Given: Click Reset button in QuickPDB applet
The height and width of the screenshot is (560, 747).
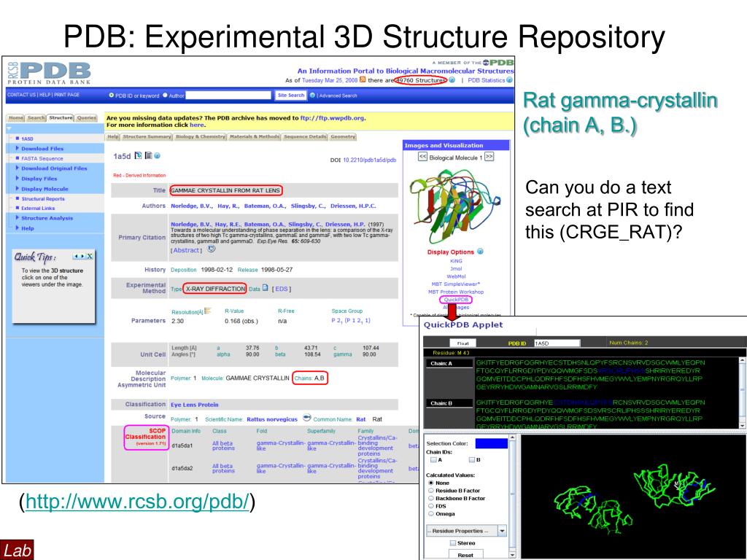Looking at the screenshot, I should pos(465,555).
